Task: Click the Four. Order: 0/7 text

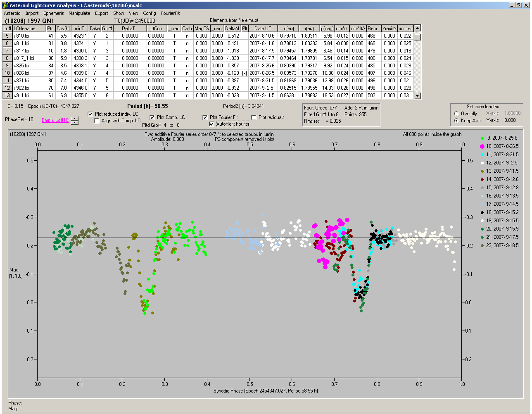Action: [x=321, y=108]
